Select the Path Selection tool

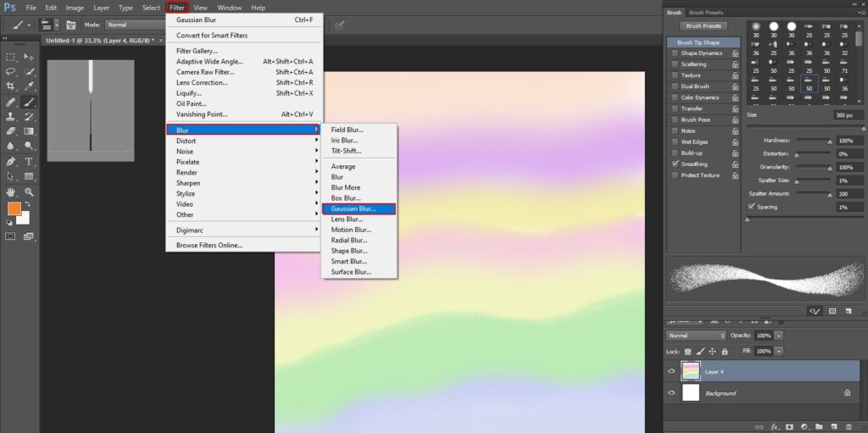click(10, 176)
